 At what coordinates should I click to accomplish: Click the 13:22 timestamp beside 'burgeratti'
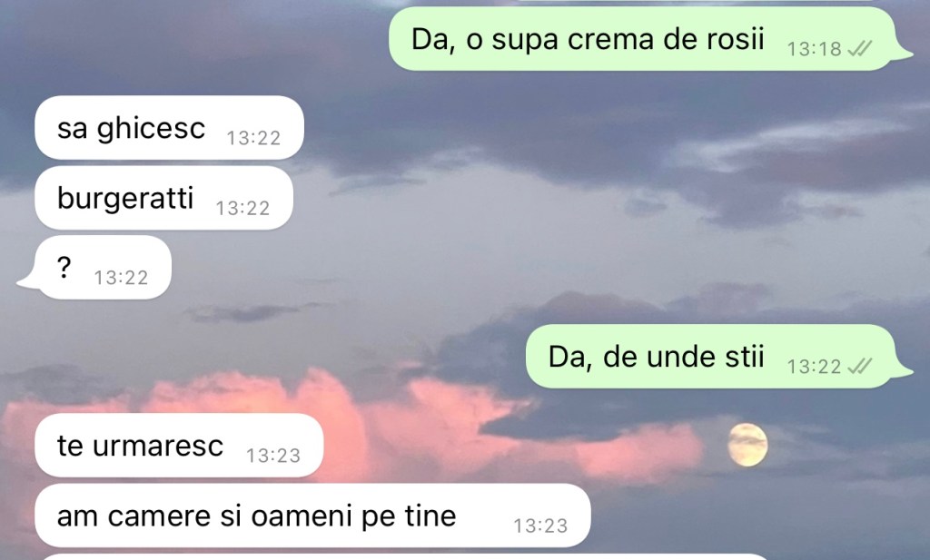[242, 209]
